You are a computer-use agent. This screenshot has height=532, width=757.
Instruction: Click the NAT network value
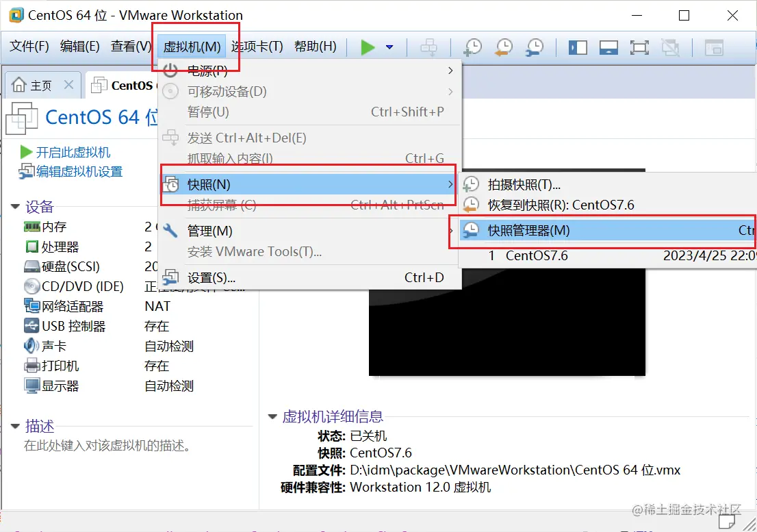pyautogui.click(x=157, y=307)
